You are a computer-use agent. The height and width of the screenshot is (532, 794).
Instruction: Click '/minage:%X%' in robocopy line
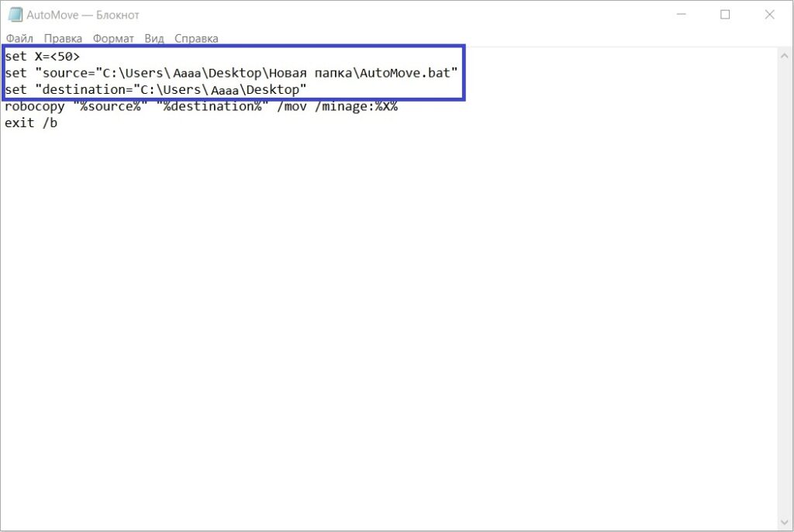[x=357, y=106]
